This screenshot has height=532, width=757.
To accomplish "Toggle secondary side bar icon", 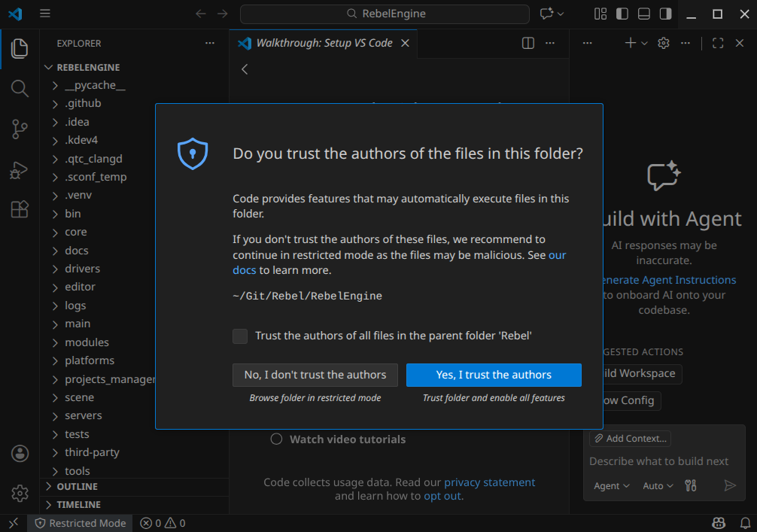I will pyautogui.click(x=665, y=14).
